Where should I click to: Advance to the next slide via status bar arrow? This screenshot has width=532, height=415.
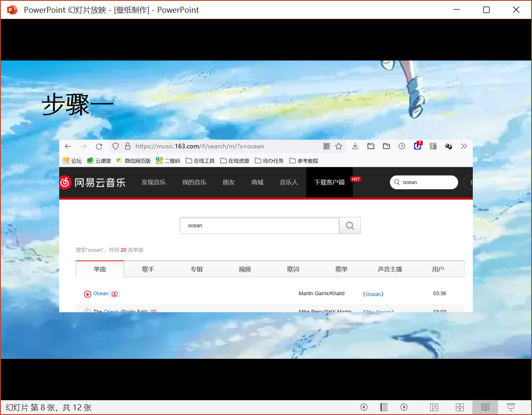coord(404,407)
